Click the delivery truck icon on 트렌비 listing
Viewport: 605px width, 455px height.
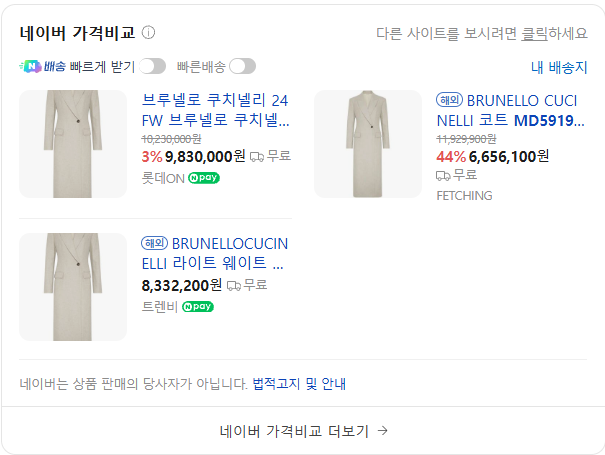coord(233,286)
